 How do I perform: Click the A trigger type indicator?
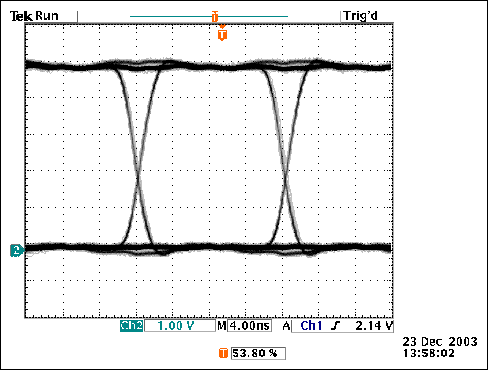(x=286, y=326)
